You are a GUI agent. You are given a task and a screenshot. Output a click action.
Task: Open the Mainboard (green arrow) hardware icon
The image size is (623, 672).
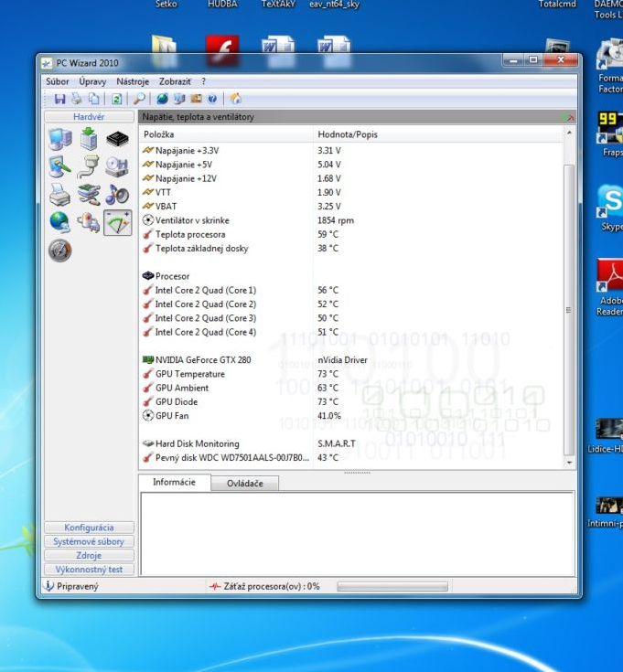tap(89, 139)
